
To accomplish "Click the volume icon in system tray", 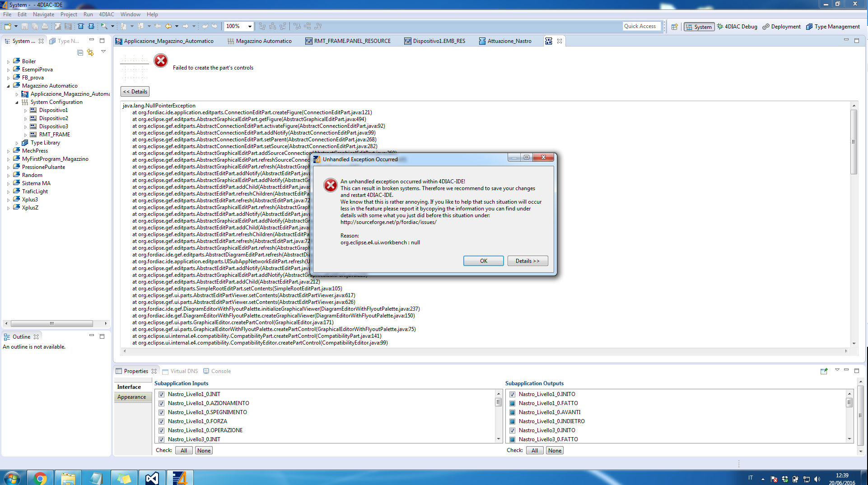I will click(x=817, y=479).
